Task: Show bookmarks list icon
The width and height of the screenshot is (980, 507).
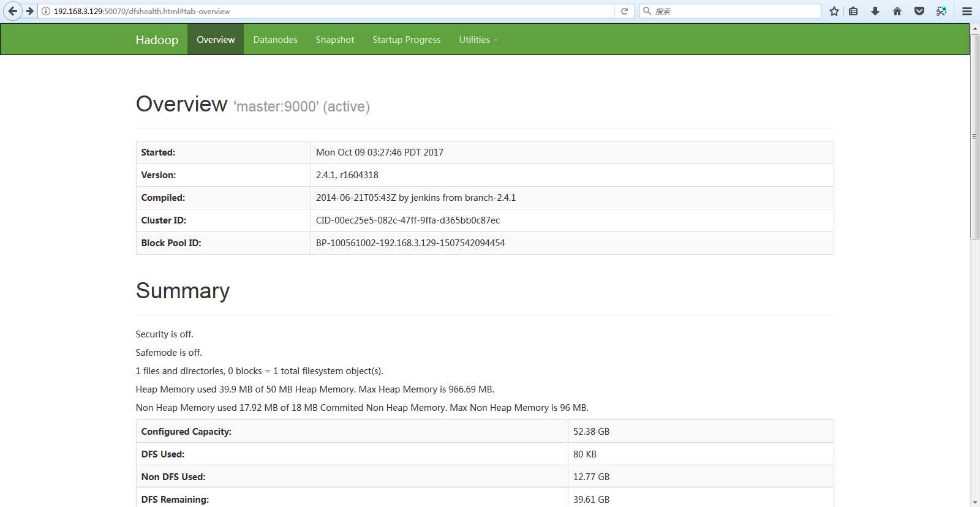Action: [x=853, y=11]
